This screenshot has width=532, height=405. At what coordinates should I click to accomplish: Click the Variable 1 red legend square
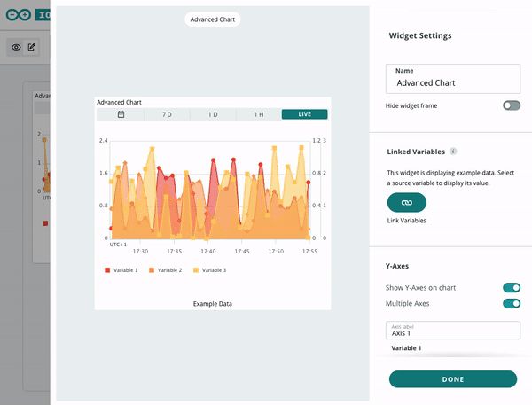tap(107, 270)
